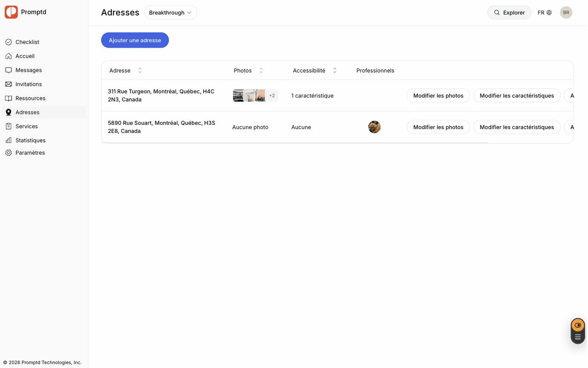Click the Accueil house icon
The image size is (588, 368).
pyautogui.click(x=9, y=56)
